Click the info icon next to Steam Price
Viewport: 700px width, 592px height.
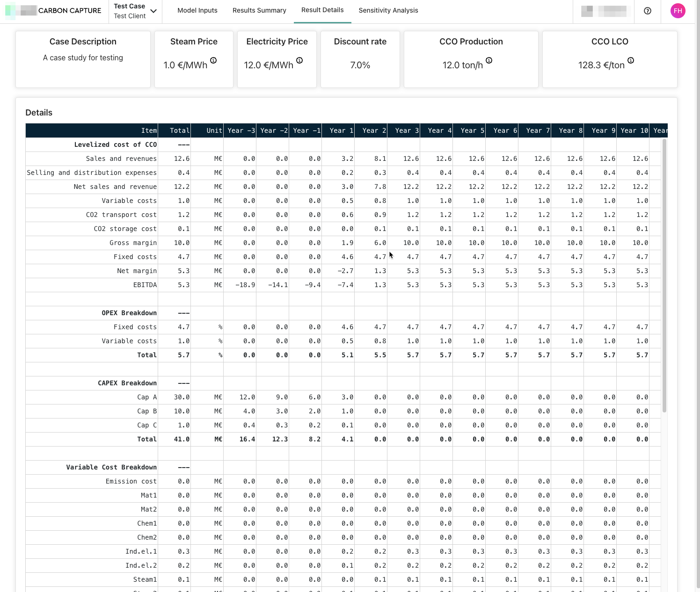coord(213,60)
